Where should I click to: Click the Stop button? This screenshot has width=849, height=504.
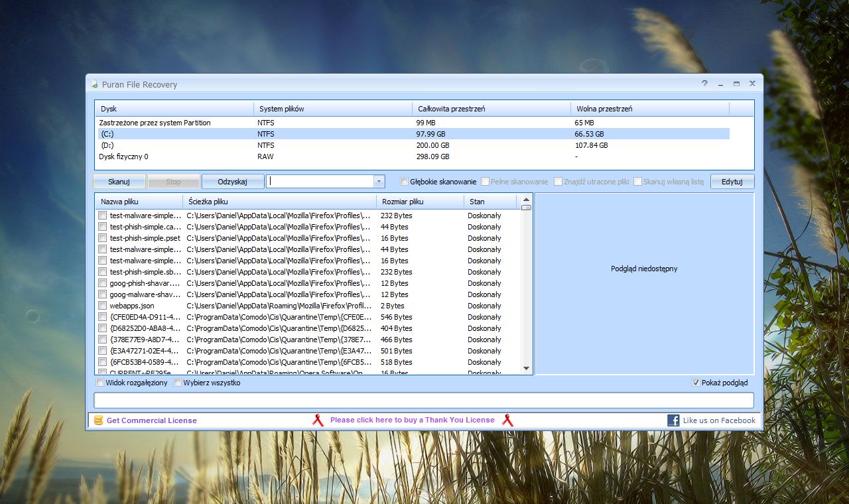coord(173,181)
